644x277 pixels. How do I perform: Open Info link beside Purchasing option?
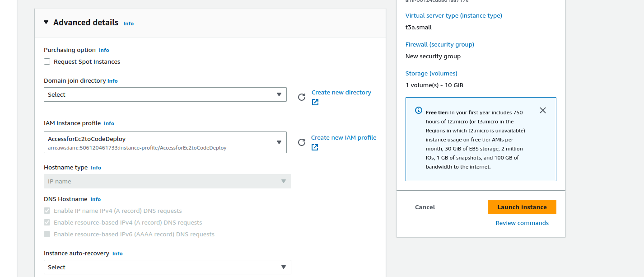coord(104,50)
